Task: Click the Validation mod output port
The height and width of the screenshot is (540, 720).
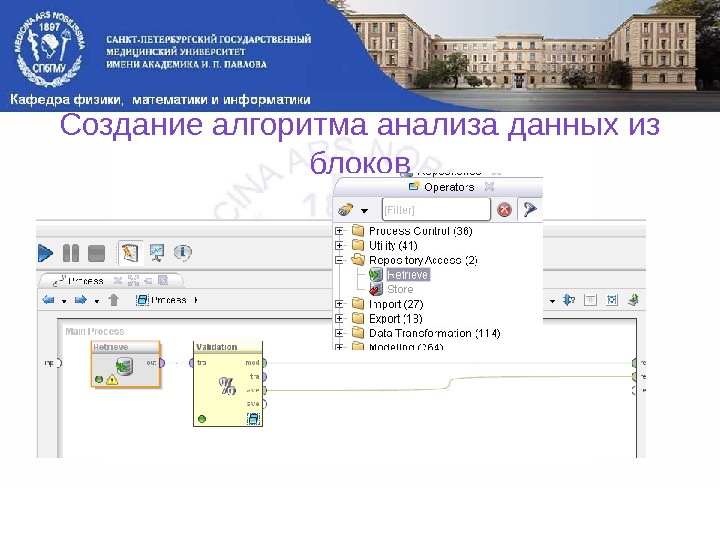Action: pyautogui.click(x=265, y=363)
